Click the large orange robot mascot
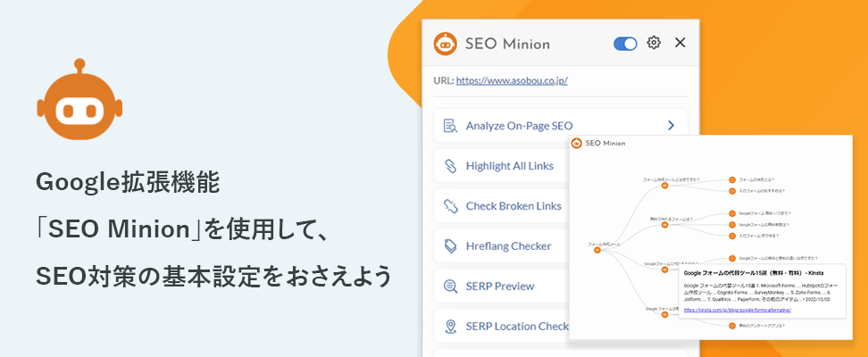Screen dimensions: 868x357 [x=79, y=100]
